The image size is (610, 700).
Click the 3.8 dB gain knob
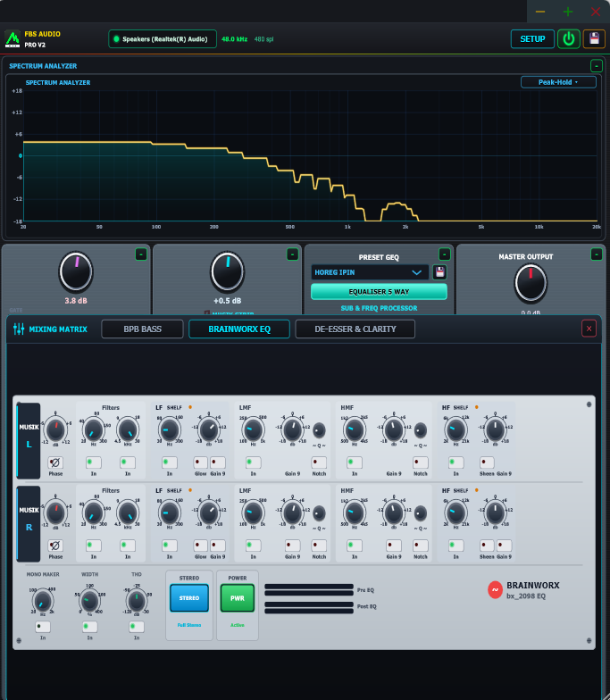76,271
